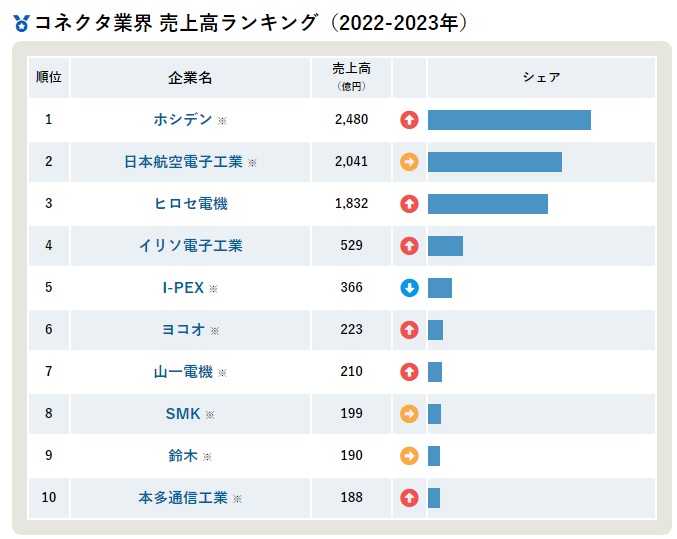Click the 順位 column header

(49, 78)
